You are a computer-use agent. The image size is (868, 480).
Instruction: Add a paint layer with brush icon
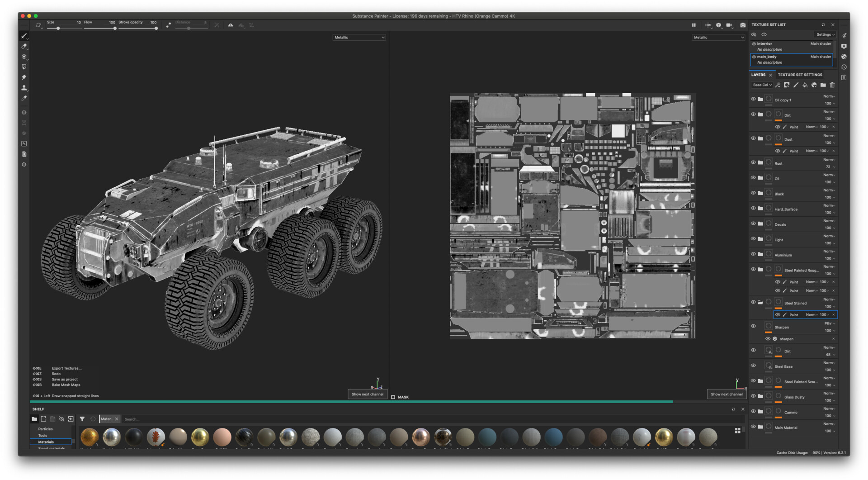coord(796,85)
